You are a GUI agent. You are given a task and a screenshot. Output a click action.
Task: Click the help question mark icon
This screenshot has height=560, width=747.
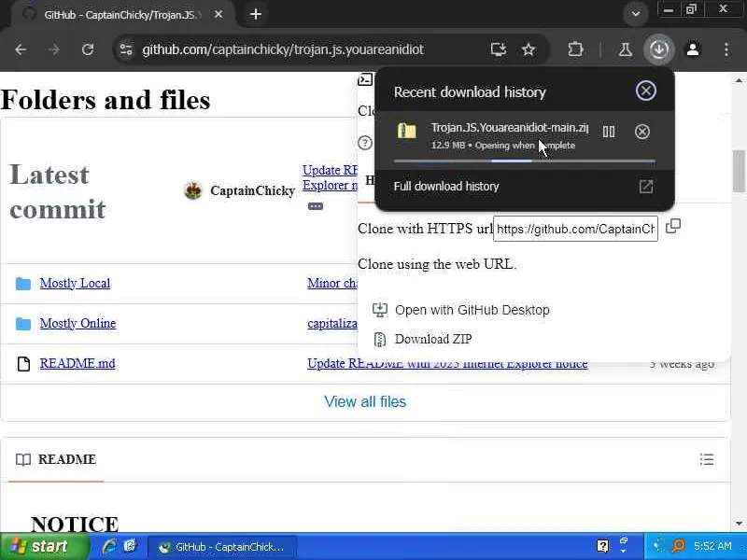[365, 143]
